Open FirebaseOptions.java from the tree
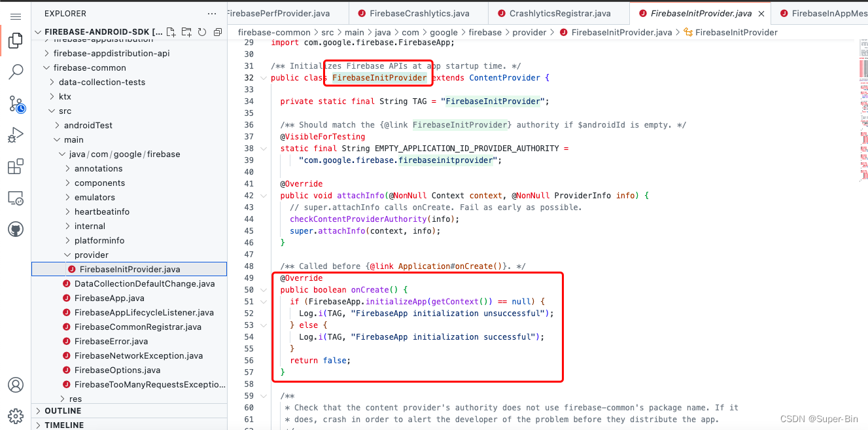This screenshot has width=868, height=430. (x=129, y=370)
